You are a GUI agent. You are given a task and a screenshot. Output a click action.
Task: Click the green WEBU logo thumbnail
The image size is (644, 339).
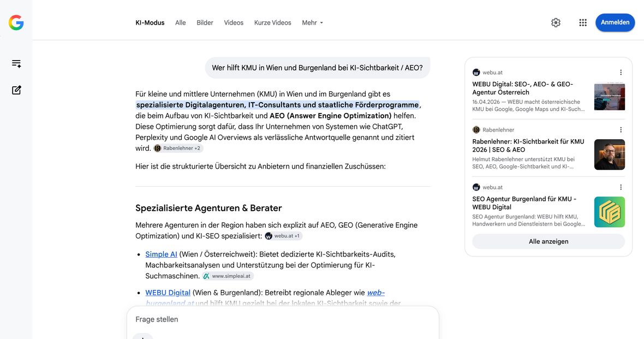coord(610,212)
